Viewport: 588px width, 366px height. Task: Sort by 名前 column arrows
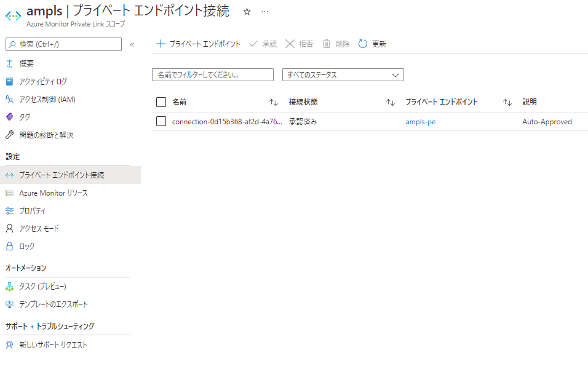[274, 102]
